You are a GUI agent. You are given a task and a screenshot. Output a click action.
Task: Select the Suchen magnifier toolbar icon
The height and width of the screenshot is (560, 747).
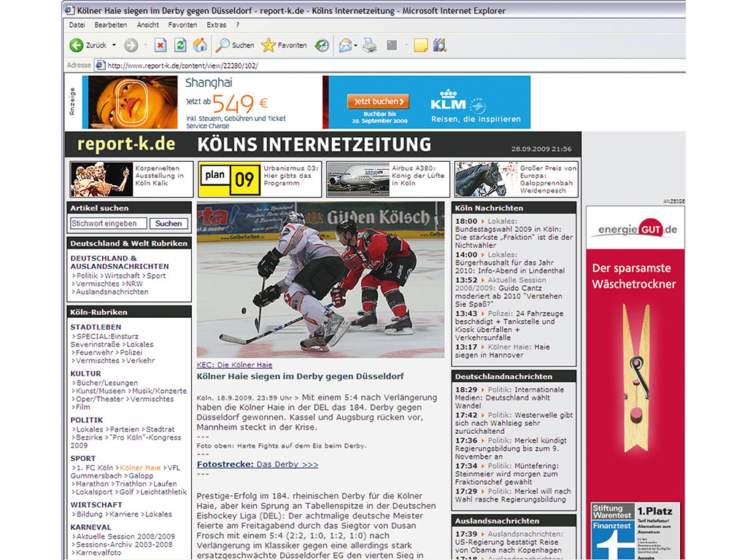pyautogui.click(x=222, y=44)
